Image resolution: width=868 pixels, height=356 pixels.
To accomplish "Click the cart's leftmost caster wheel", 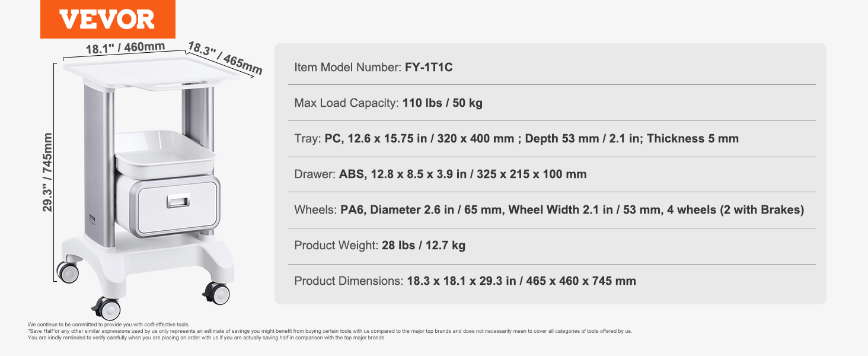I will 68,272.
